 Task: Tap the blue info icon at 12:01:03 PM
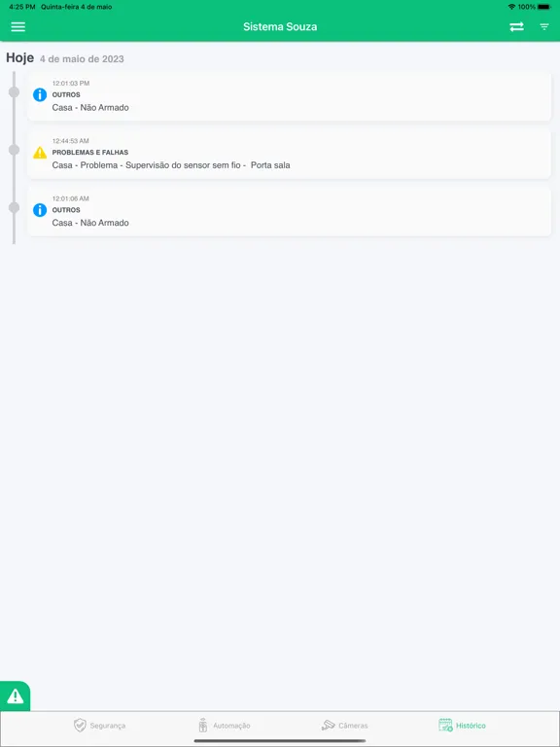[40, 94]
